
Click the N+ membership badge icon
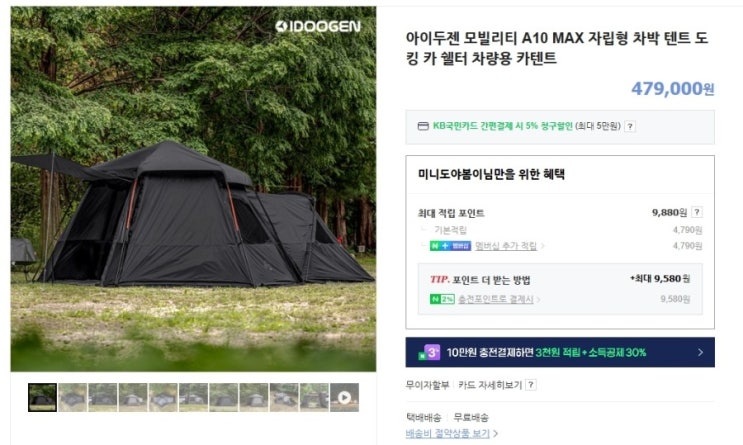click(450, 246)
